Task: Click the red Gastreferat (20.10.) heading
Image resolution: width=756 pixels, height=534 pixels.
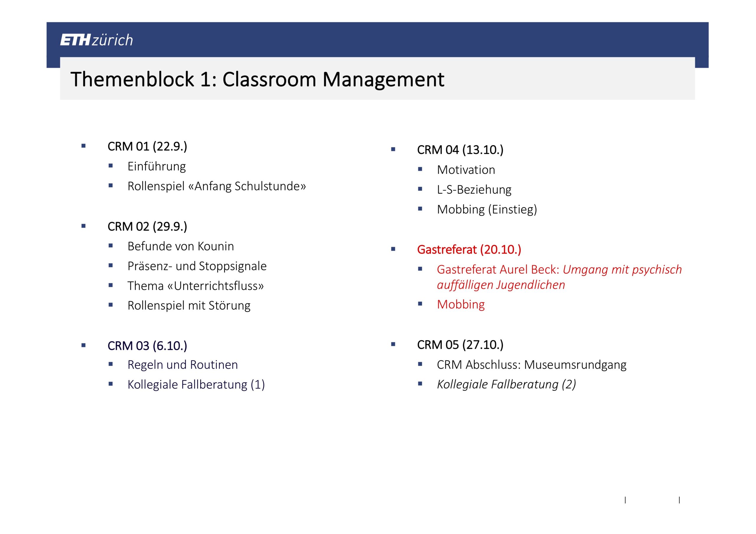Action: tap(469, 249)
